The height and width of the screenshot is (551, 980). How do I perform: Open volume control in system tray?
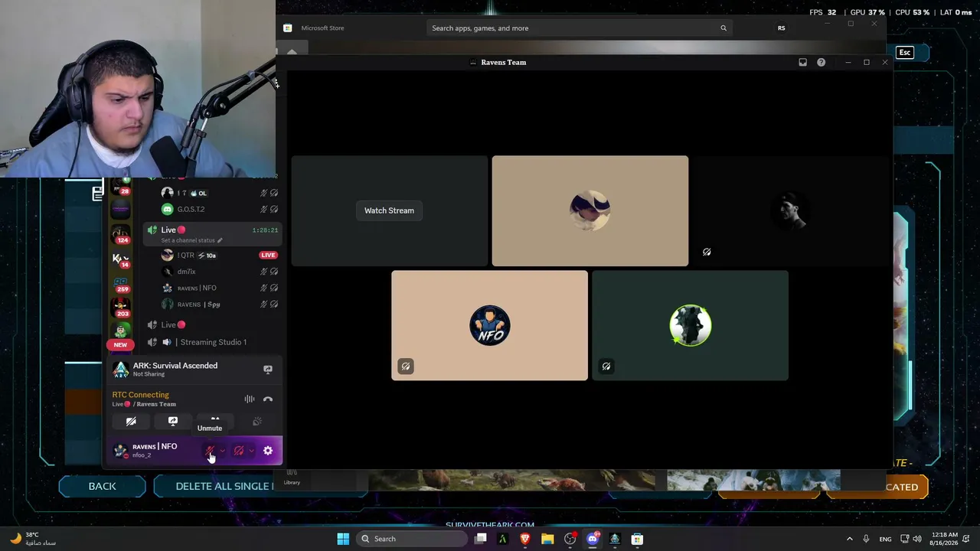[x=917, y=539]
